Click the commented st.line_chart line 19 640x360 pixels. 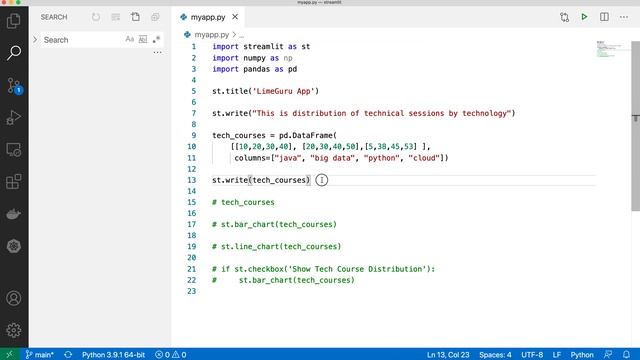click(x=276, y=247)
